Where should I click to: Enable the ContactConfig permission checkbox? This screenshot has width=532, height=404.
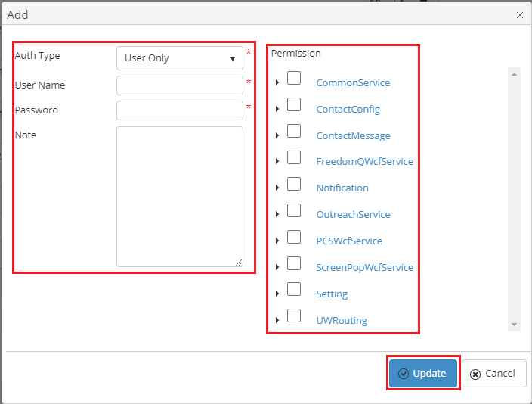[x=294, y=104]
